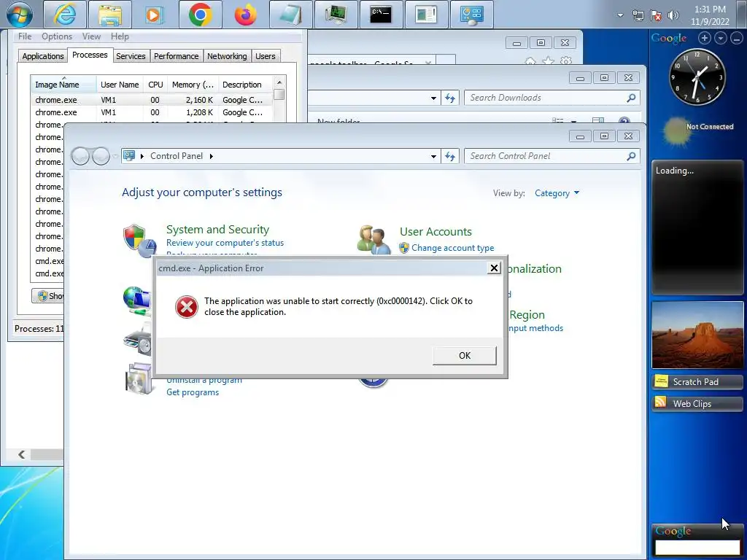Switch to the Applications tab
The width and height of the screenshot is (747, 560).
43,56
